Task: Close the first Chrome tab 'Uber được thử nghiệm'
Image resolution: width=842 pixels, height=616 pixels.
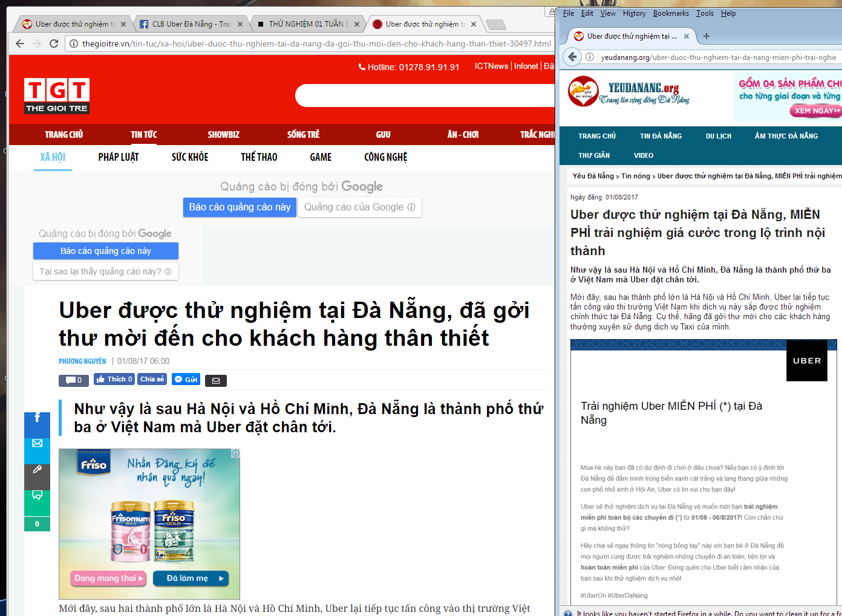Action: point(123,24)
